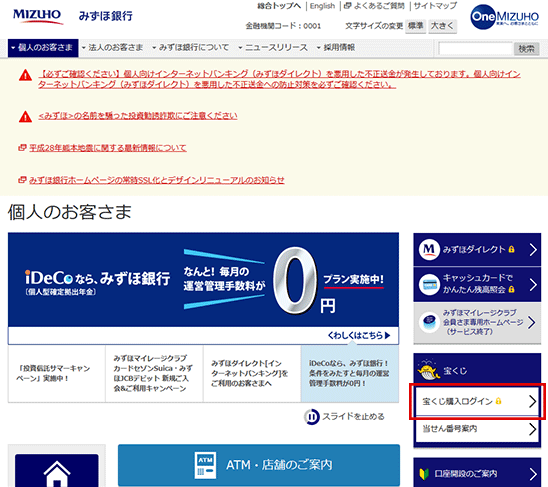Viewport: 548px width, 487px height.
Task: Open the みずほ銀行 text logo
Action: 106,16
